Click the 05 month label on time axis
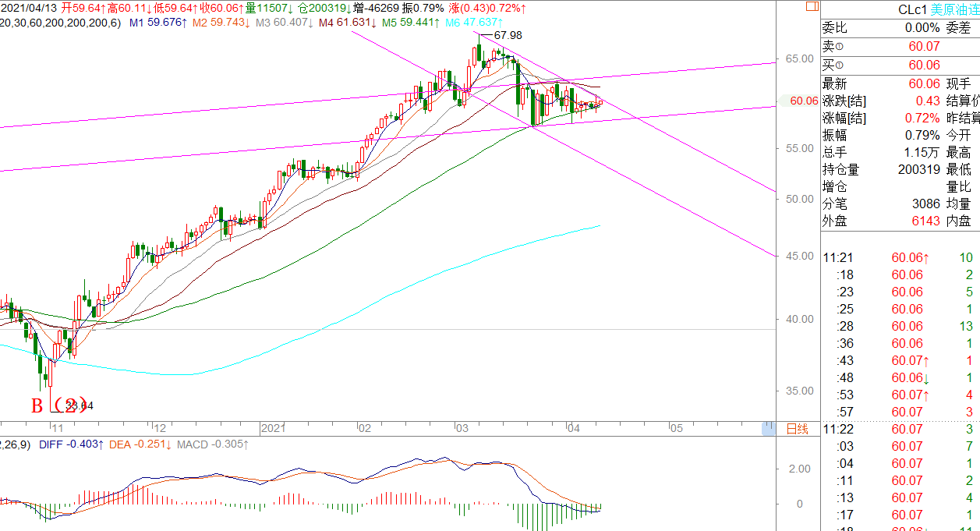The height and width of the screenshot is (531, 980). tap(676, 428)
